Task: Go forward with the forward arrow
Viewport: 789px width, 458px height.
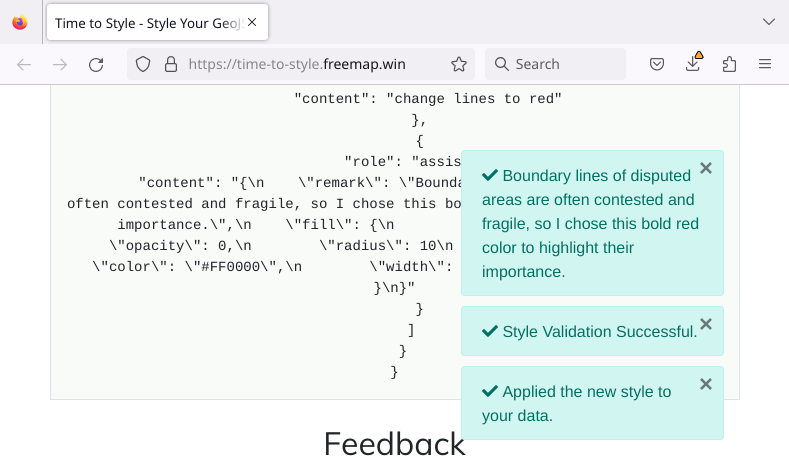Action: tap(60, 64)
